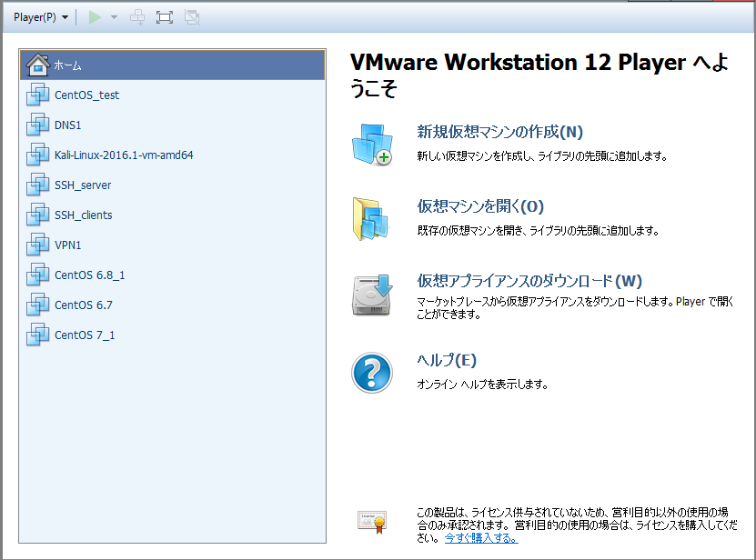Select the VPN1 virtual machine

click(x=173, y=245)
